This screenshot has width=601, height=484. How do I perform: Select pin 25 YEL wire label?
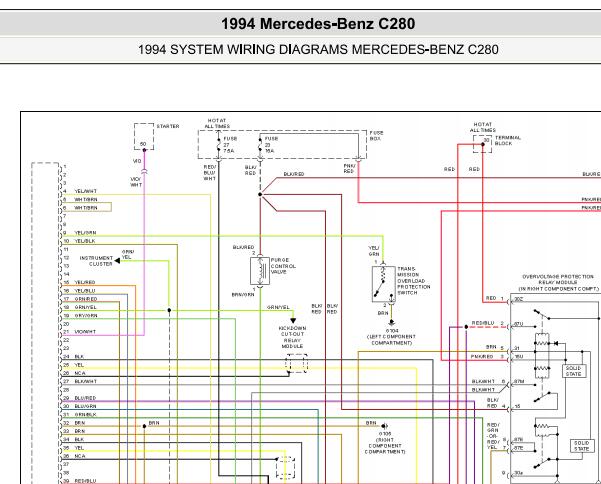click(x=79, y=365)
